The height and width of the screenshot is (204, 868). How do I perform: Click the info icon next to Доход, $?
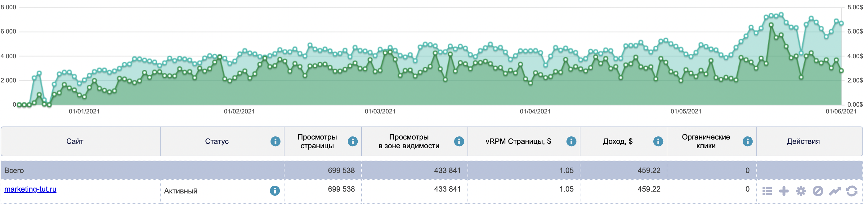[658, 141]
